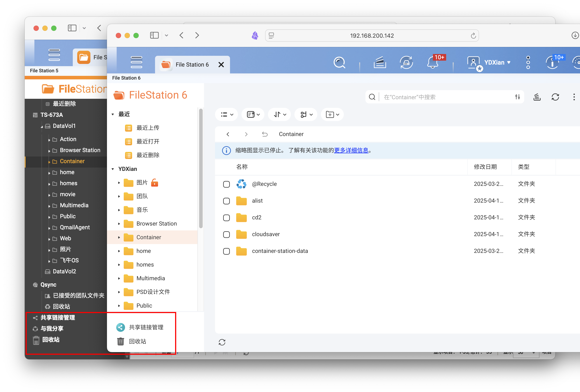Click the Container search input field
This screenshot has width=580, height=392.
pyautogui.click(x=445, y=97)
